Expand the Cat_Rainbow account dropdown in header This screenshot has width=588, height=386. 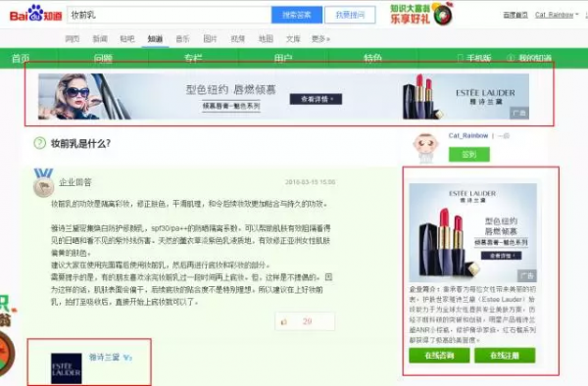click(x=557, y=15)
